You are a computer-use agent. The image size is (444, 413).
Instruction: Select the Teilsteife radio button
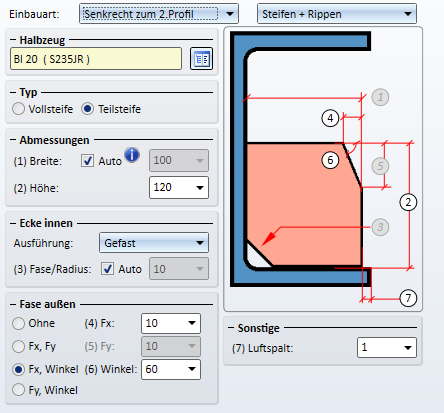87,109
